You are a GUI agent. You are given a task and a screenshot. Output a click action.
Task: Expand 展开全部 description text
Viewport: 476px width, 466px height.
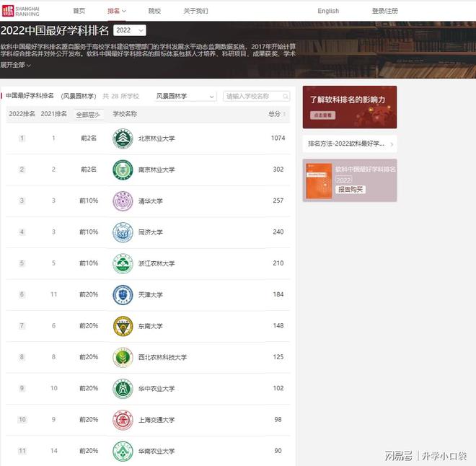(15, 65)
